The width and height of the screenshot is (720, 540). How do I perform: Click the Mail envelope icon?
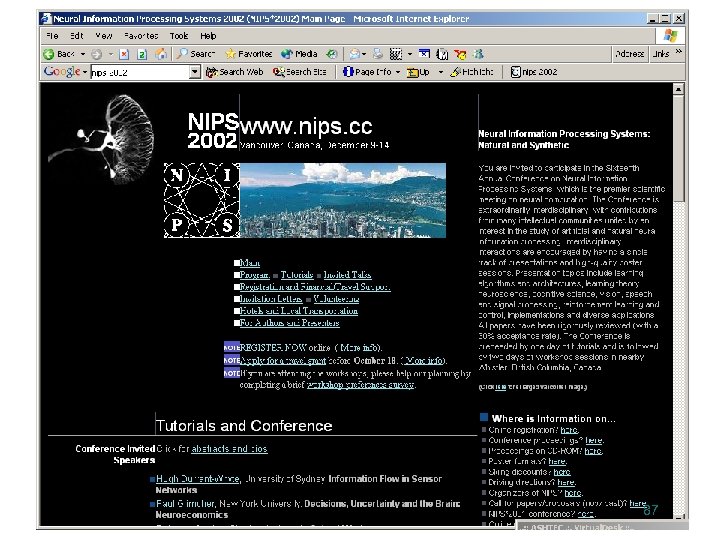(x=354, y=54)
